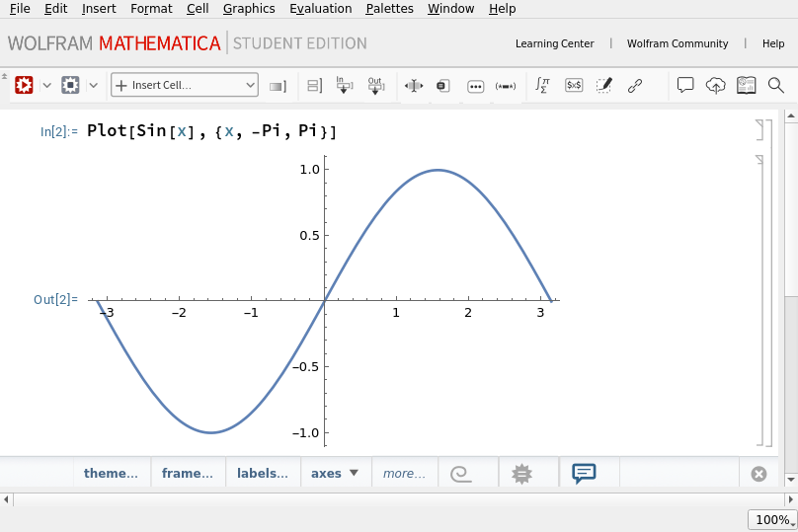Image resolution: width=798 pixels, height=532 pixels.
Task: Click the In[2]:= cell label
Action: pyautogui.click(x=59, y=131)
